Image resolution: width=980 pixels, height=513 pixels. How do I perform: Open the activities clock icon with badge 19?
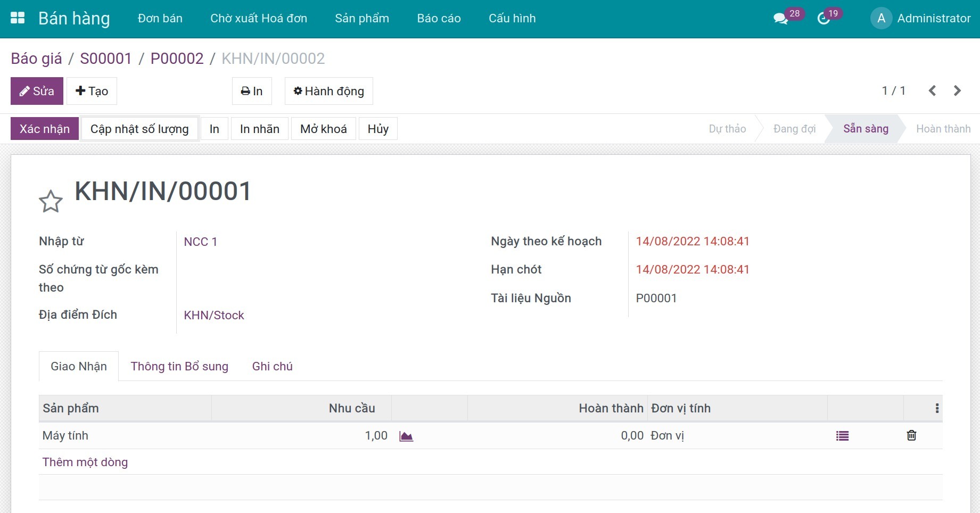pos(823,19)
